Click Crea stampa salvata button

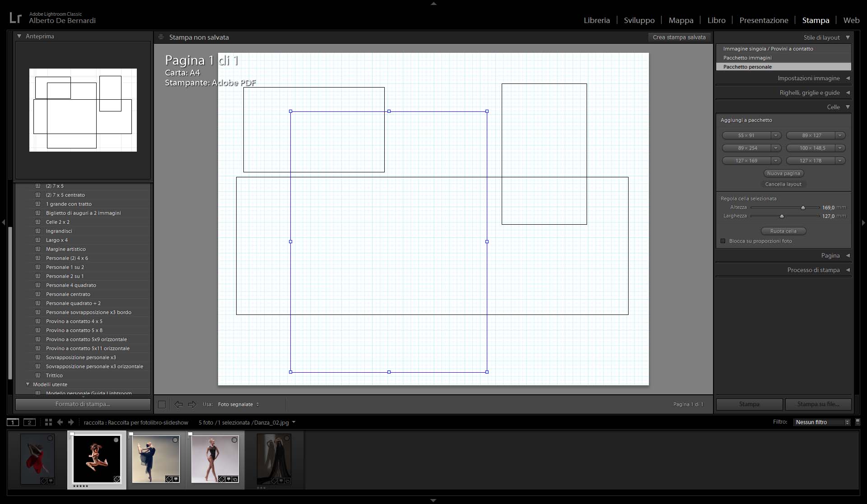(679, 37)
